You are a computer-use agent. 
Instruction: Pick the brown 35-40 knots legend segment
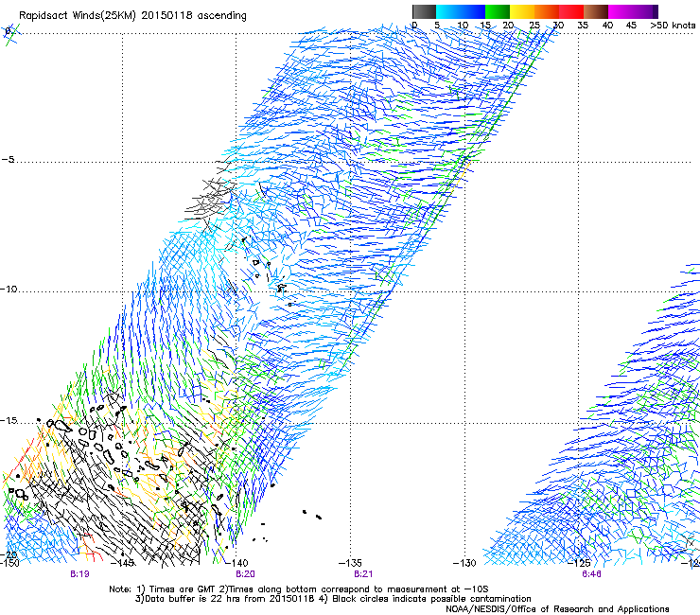click(596, 11)
